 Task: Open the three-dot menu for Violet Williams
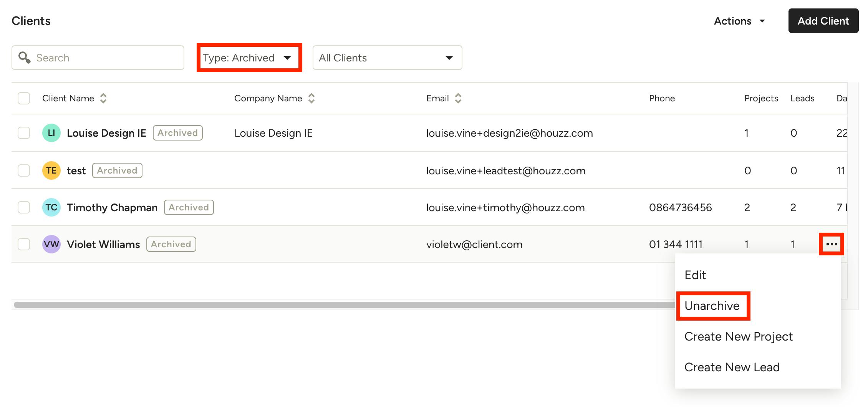[x=832, y=244]
